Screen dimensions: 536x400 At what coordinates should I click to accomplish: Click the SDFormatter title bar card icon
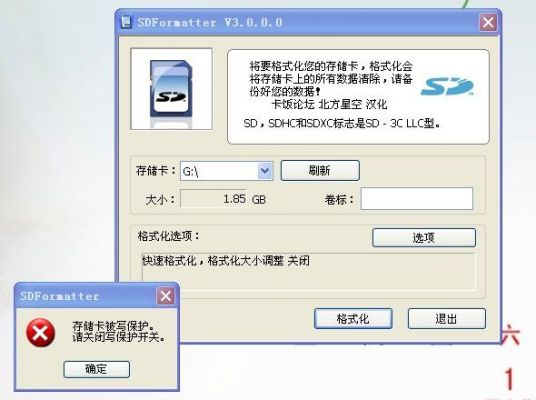point(126,22)
